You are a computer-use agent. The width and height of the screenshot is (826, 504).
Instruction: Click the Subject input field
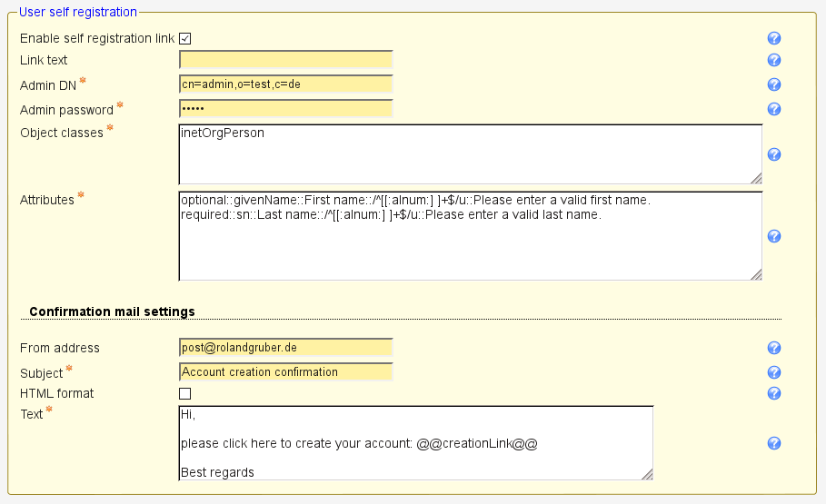pyautogui.click(x=286, y=372)
